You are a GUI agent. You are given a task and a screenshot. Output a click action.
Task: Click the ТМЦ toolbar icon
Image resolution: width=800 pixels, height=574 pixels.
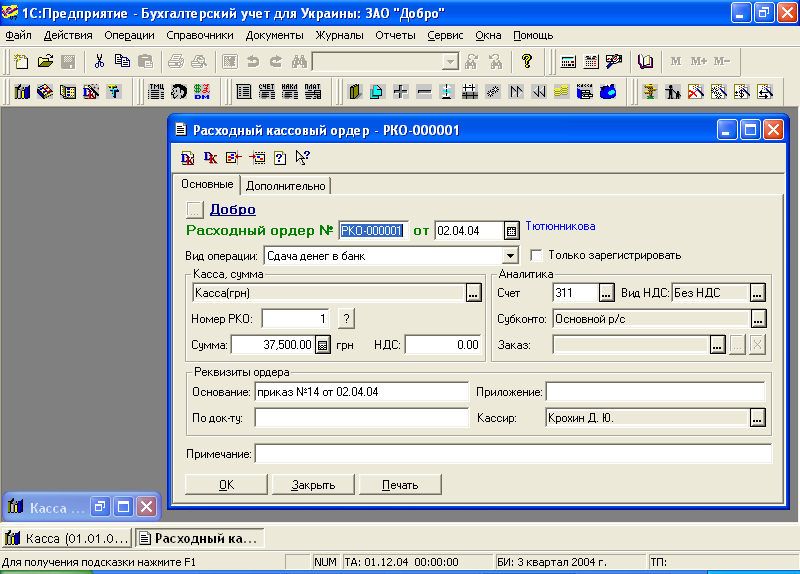tap(156, 92)
